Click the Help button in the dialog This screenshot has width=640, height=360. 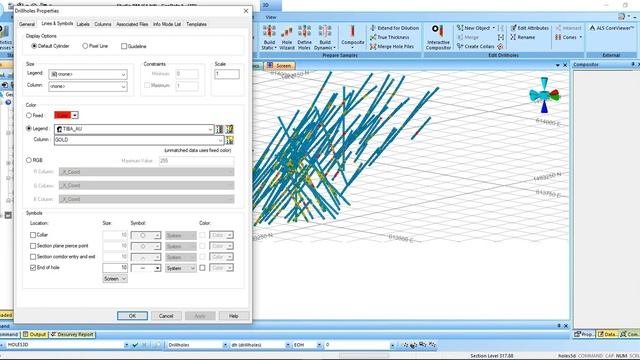(x=233, y=316)
